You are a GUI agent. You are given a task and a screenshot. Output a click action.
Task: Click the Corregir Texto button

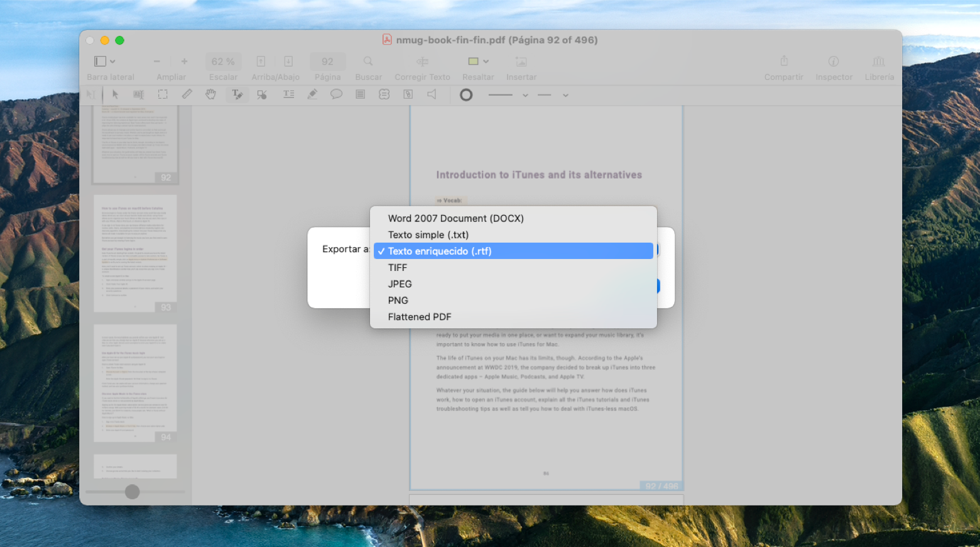click(422, 61)
